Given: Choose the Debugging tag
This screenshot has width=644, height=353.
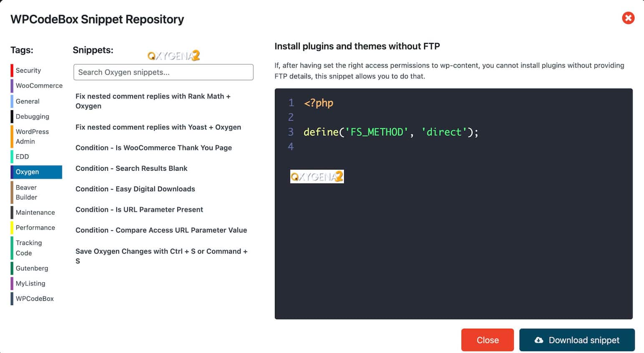Looking at the screenshot, I should pos(32,116).
